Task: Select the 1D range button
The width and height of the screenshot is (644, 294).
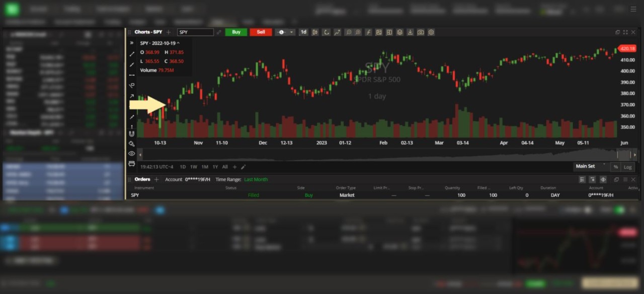Action: point(183,167)
